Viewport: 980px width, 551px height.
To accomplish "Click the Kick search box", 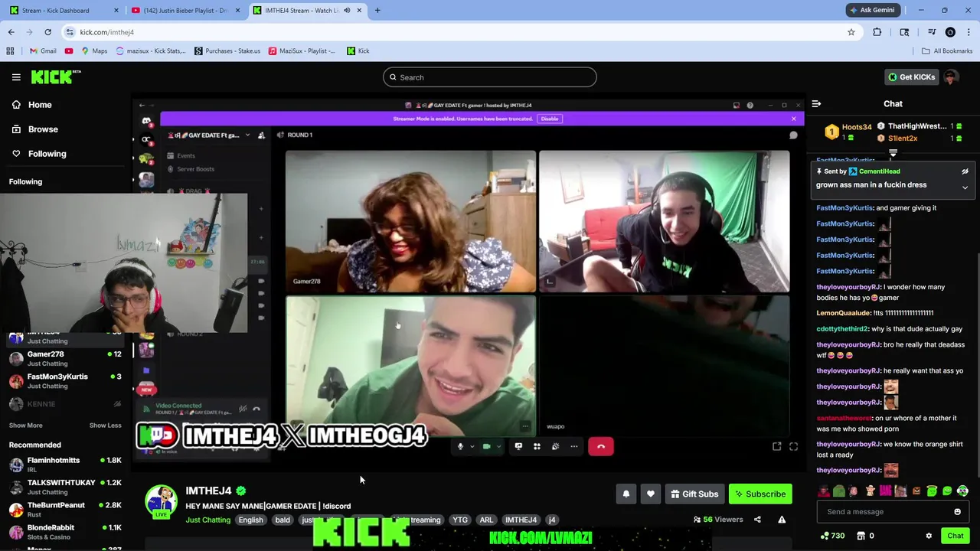I will click(x=490, y=77).
